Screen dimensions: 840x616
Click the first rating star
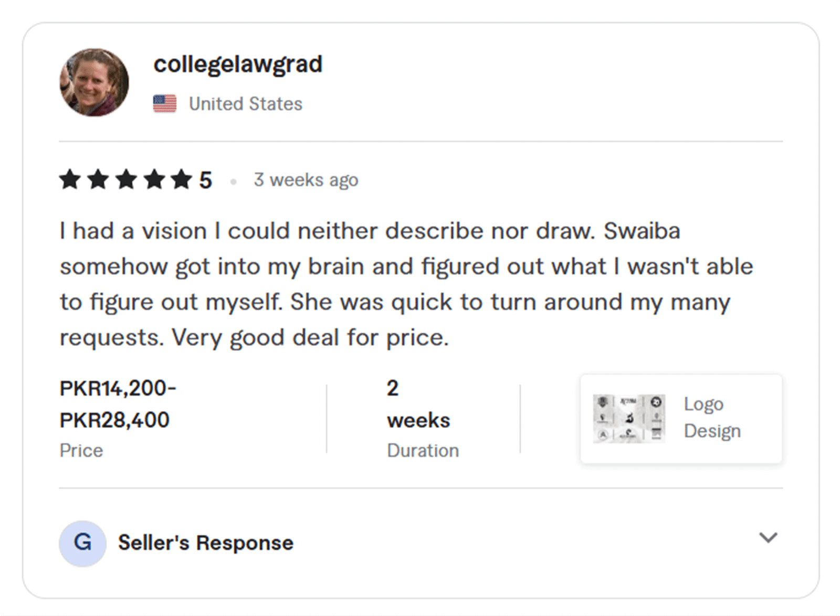pyautogui.click(x=70, y=179)
